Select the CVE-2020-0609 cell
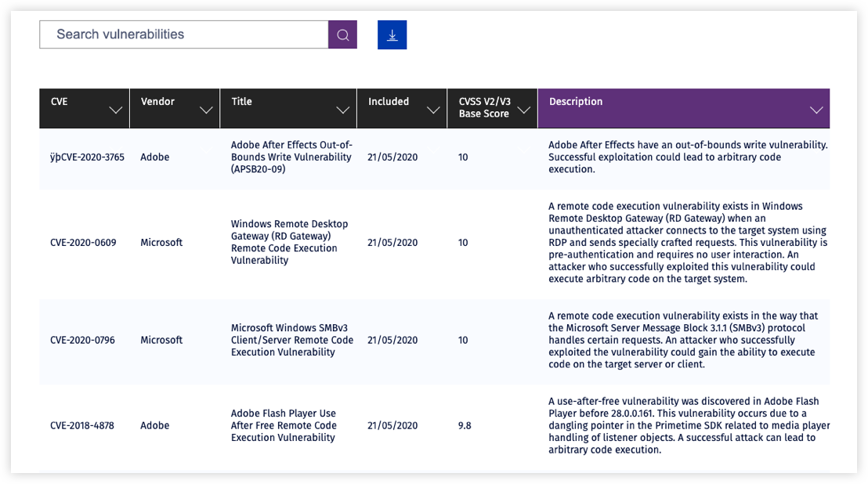Screen dimensions: 868x484 tap(83, 242)
